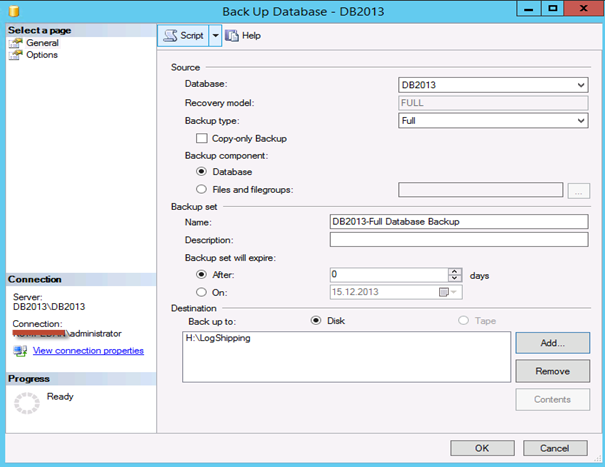Click the backup set Description field

pos(458,240)
